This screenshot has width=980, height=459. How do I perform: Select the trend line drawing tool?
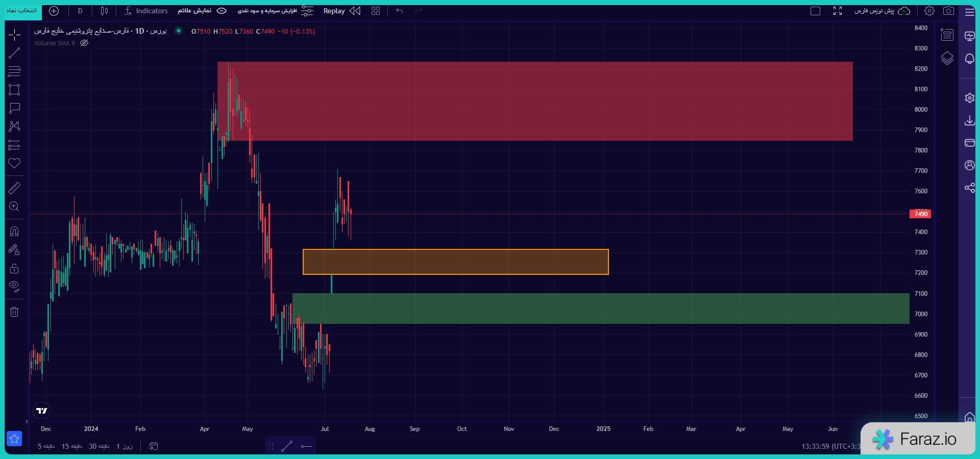tap(14, 53)
